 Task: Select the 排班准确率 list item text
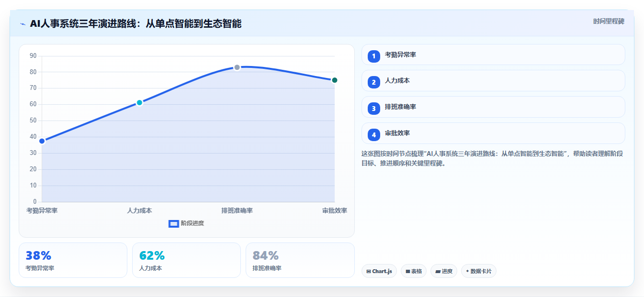400,107
